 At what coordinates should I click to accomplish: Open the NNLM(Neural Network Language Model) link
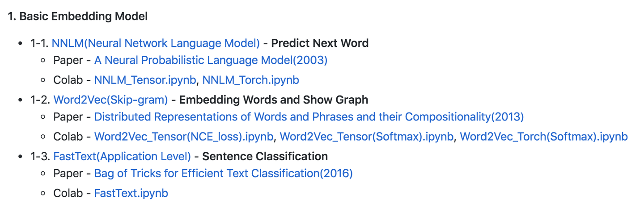point(156,43)
